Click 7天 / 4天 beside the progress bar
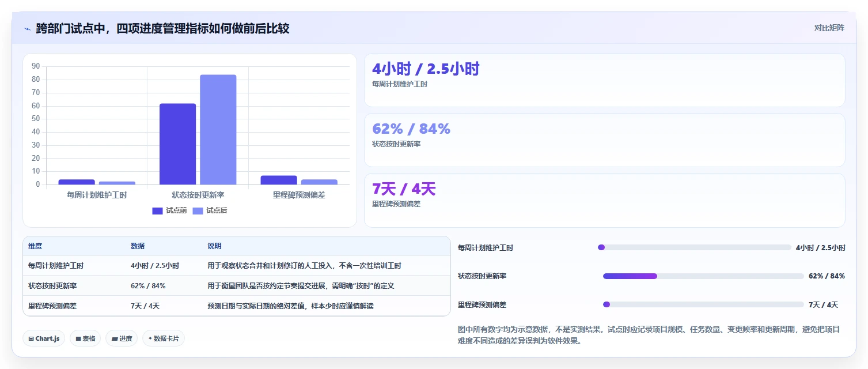 point(823,304)
